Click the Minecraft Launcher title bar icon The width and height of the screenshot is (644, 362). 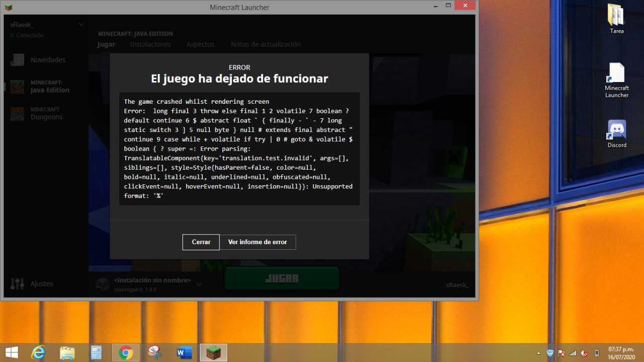coord(9,8)
